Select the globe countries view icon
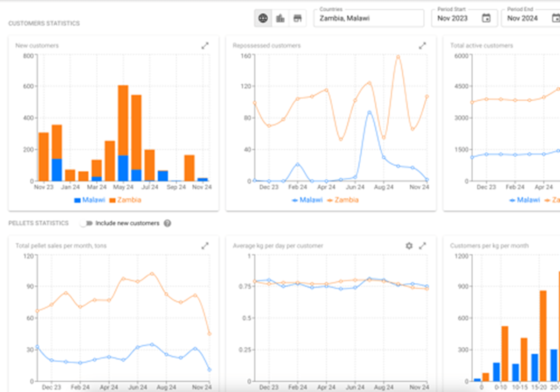 263,18
